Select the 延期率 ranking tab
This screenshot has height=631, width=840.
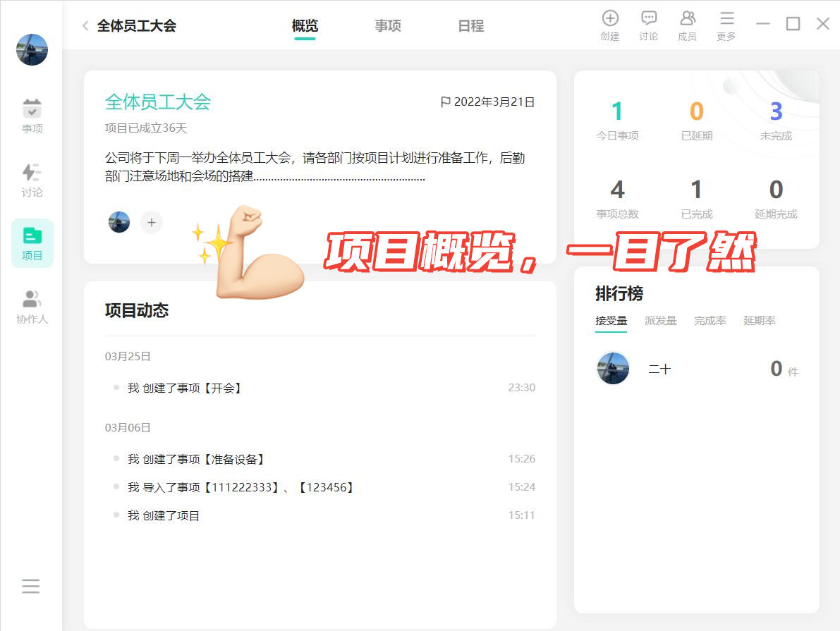pyautogui.click(x=759, y=321)
